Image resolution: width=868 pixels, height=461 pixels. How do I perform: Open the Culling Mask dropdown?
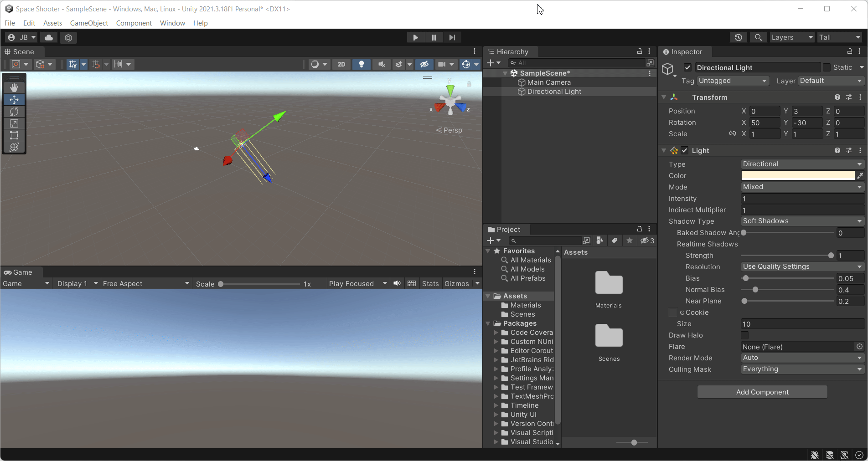point(802,369)
